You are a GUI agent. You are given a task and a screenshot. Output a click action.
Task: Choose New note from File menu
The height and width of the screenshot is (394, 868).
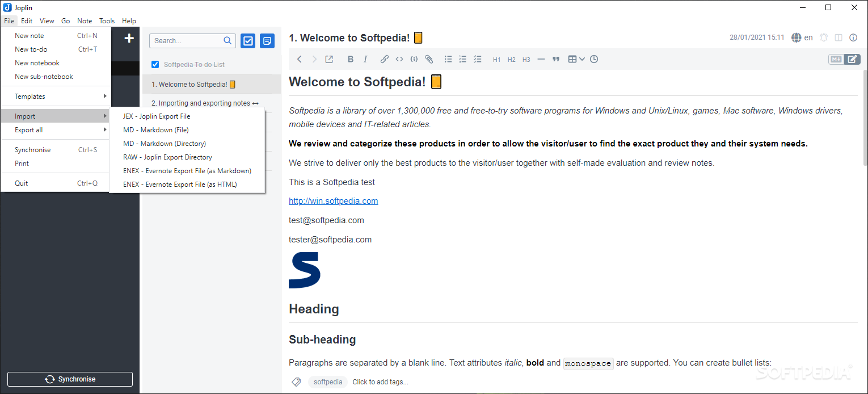56,36
